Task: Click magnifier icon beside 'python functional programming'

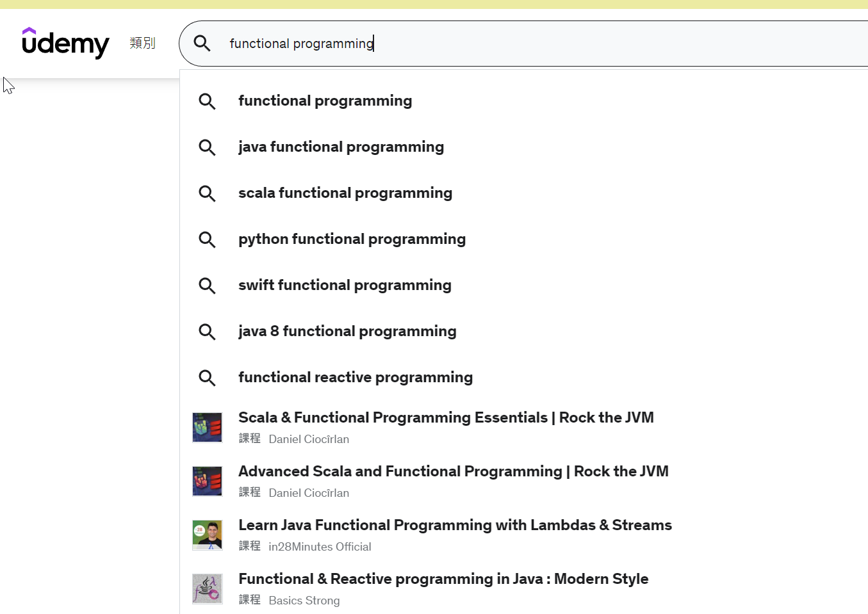Action: [x=207, y=239]
